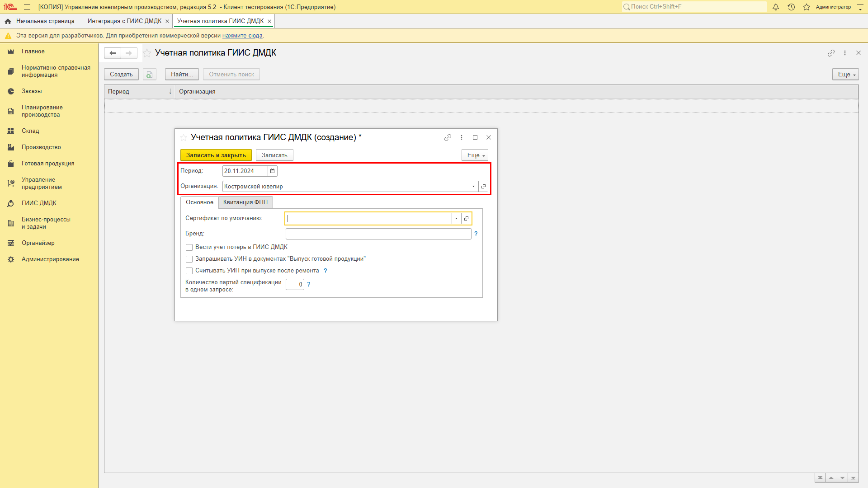This screenshot has width=868, height=488.
Task: Expand the Организация dropdown arrow
Action: coord(473,186)
